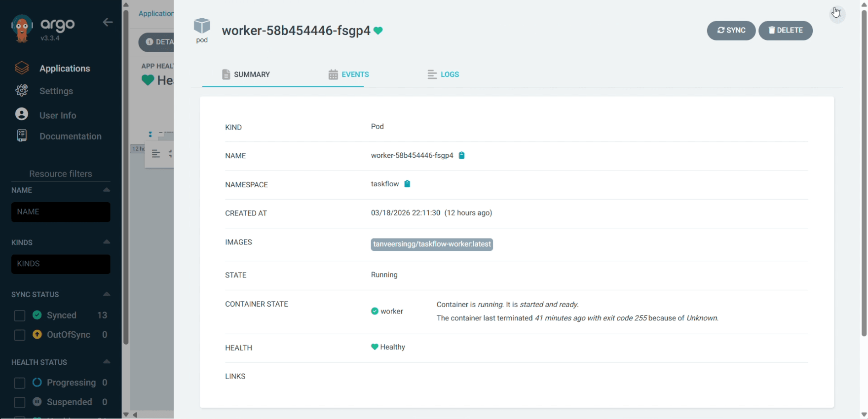
Task: Click the page vertical scrollbar
Action: pyautogui.click(x=864, y=173)
